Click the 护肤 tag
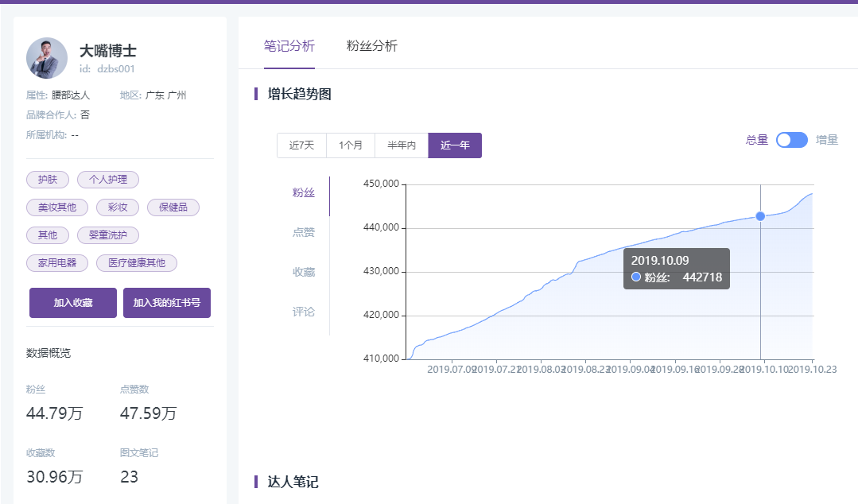Screen dimensions: 858x504 point(48,180)
